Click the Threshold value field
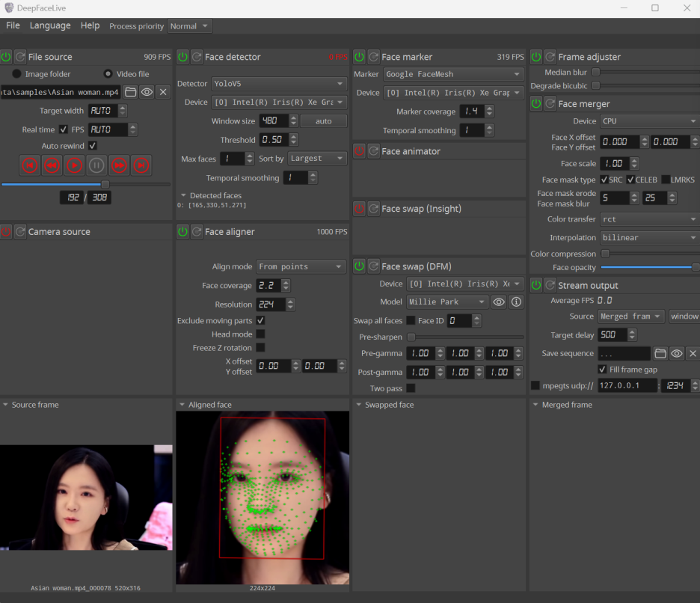This screenshot has width=700, height=603. (275, 140)
